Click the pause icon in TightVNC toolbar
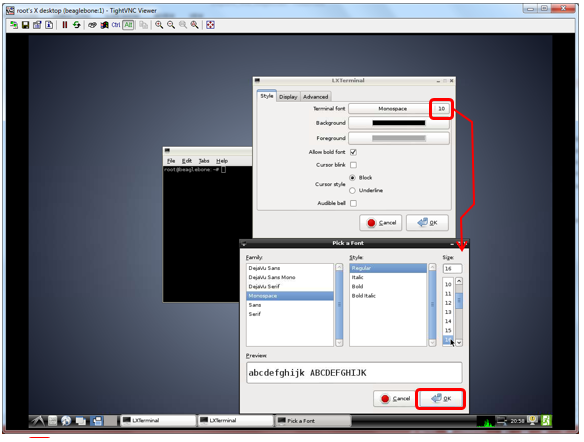The width and height of the screenshot is (584, 442). pyautogui.click(x=65, y=25)
